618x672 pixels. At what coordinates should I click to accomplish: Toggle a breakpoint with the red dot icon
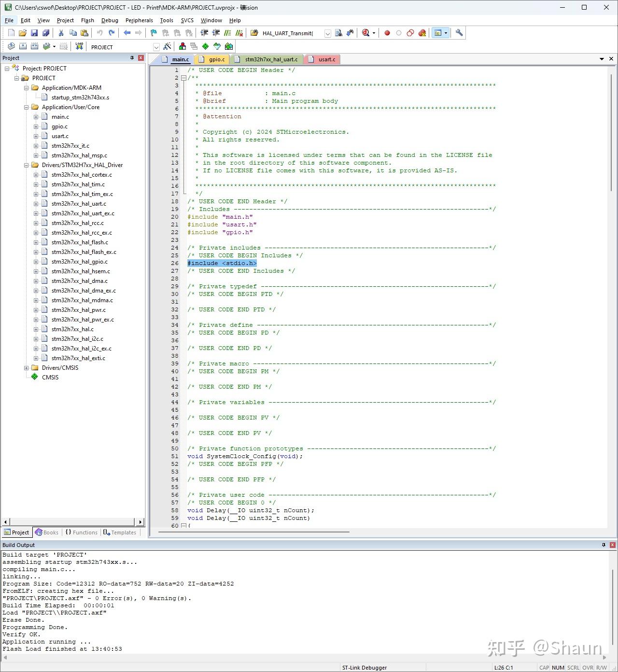[x=387, y=33]
